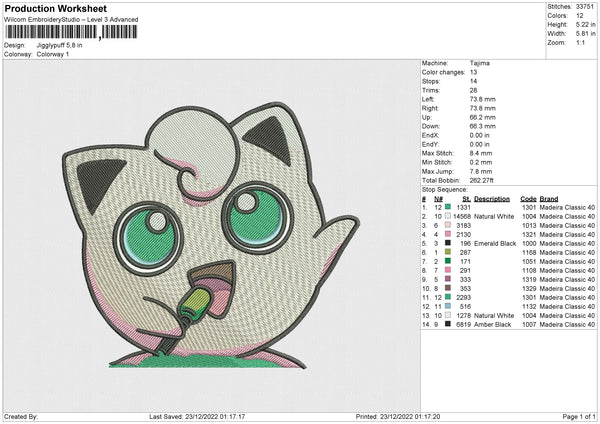Viewport: 600px width, 424px height.
Task: Click the 'Code' column header
Action: [x=528, y=199]
